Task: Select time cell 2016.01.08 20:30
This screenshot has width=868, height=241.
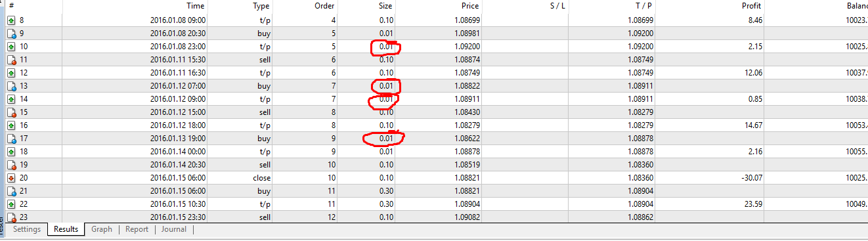Action: (x=177, y=33)
